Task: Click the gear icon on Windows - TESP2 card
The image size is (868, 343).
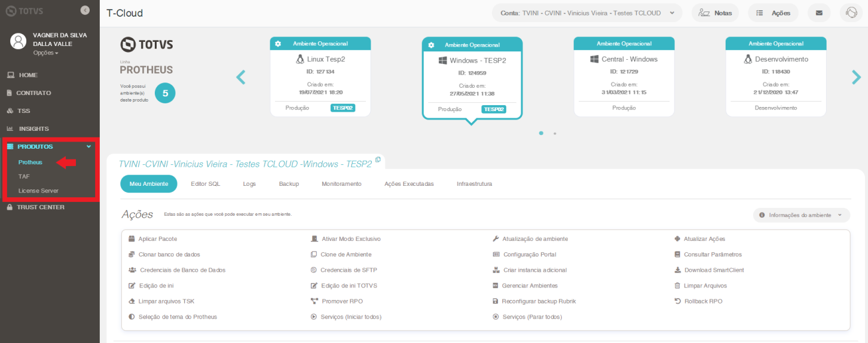Action: coord(430,45)
